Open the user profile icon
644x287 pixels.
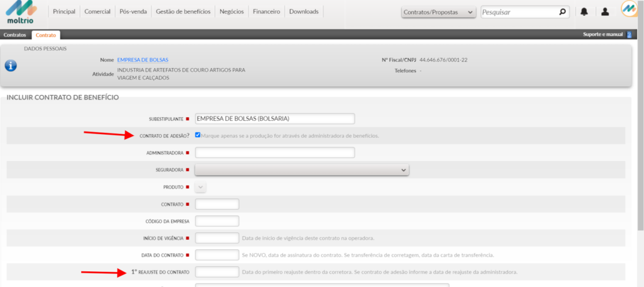point(605,12)
